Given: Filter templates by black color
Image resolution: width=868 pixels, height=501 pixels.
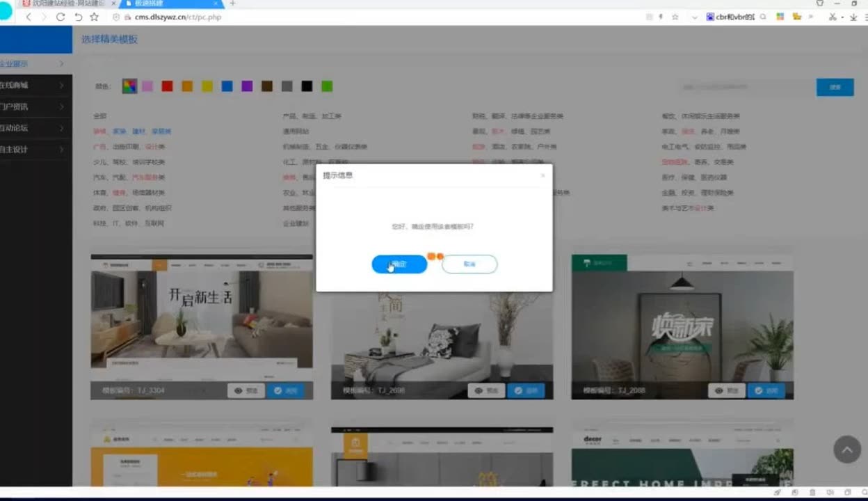Looking at the screenshot, I should coord(307,86).
